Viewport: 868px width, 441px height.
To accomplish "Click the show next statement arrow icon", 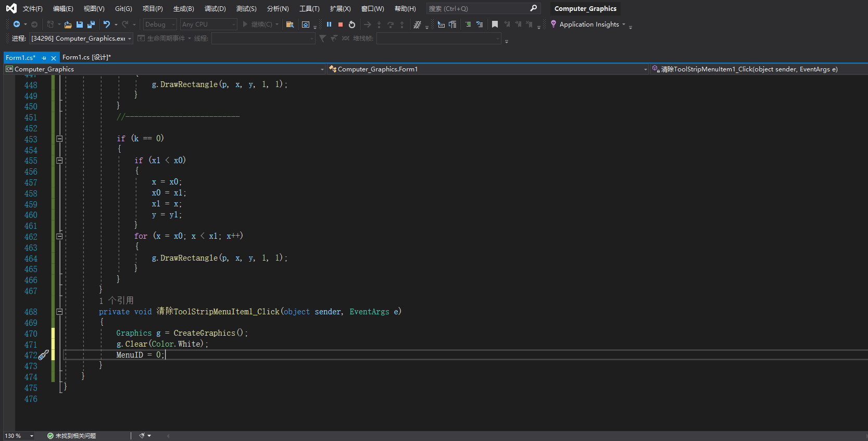I will point(368,24).
